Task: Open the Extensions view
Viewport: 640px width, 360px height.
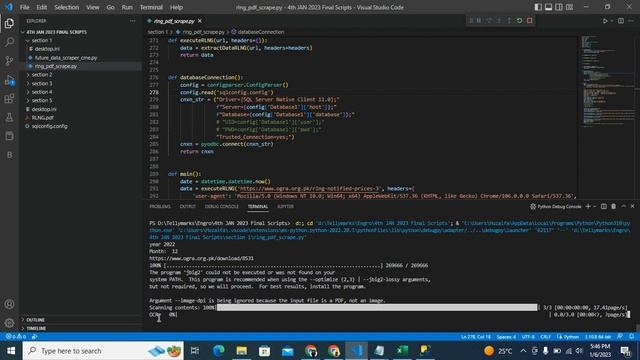Action: [x=9, y=99]
